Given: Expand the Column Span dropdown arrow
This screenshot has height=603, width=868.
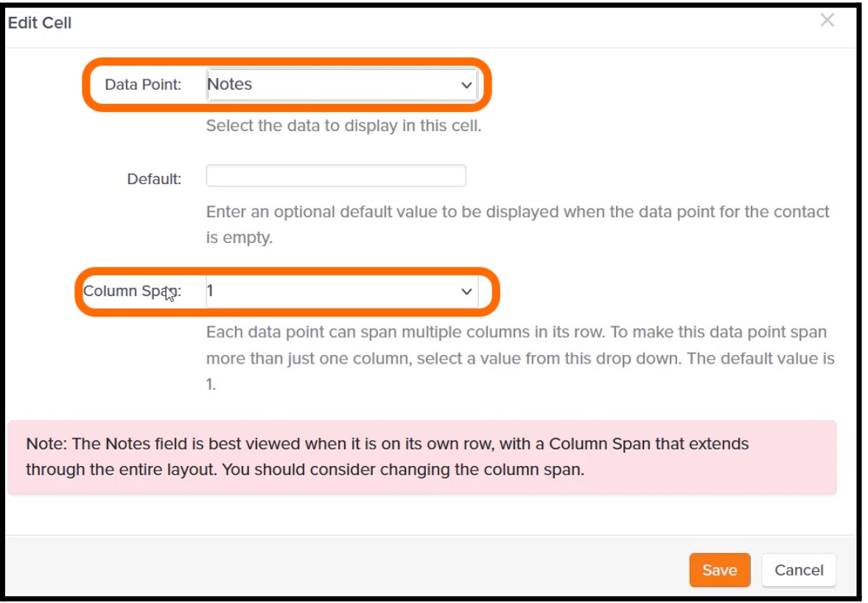Looking at the screenshot, I should [466, 292].
